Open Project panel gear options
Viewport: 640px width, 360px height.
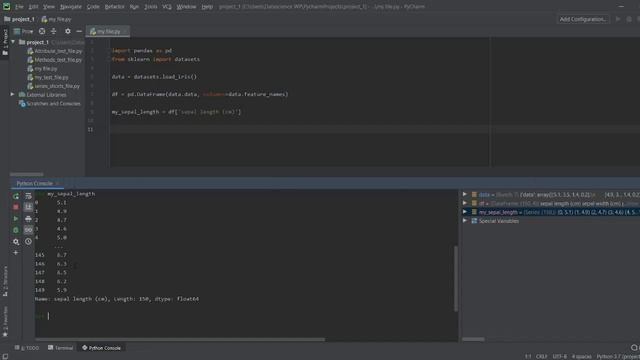[68, 31]
